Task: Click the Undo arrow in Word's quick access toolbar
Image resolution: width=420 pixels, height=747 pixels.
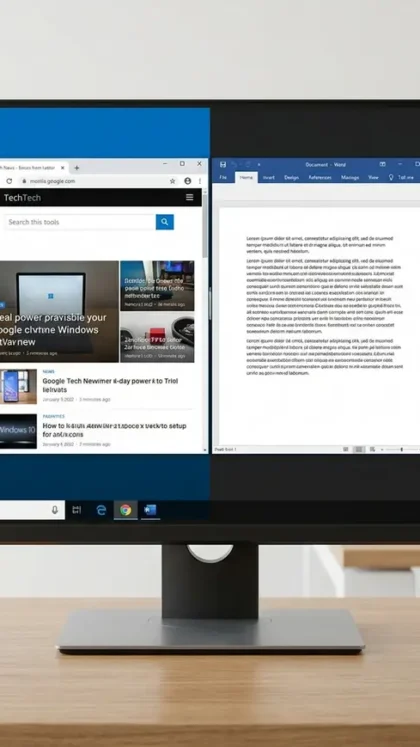Action: [235, 164]
